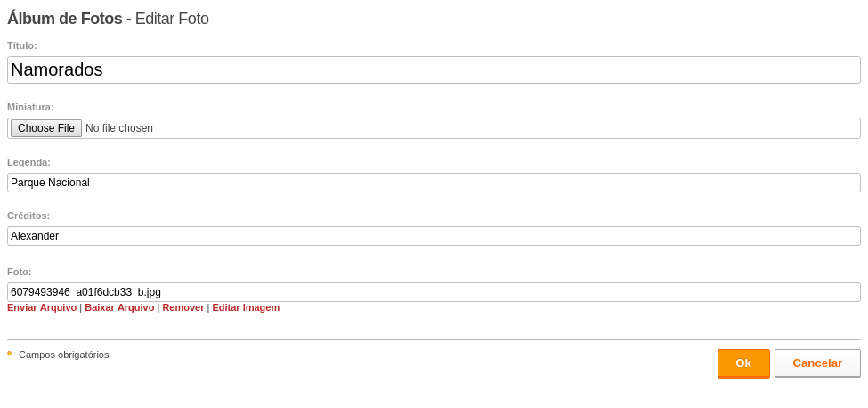Image resolution: width=868 pixels, height=408 pixels.
Task: Click the Créditos label
Action: pos(28,216)
